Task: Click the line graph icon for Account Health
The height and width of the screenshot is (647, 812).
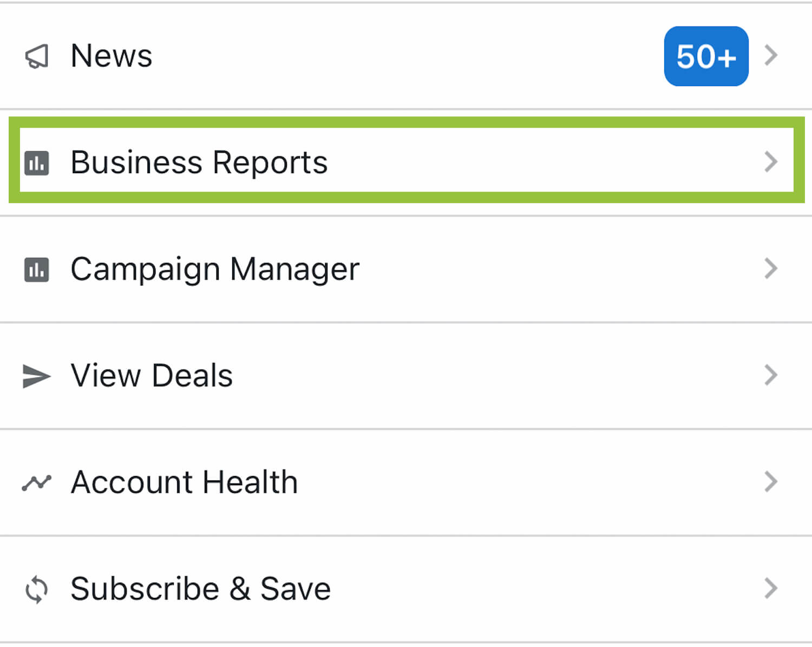Action: (36, 482)
